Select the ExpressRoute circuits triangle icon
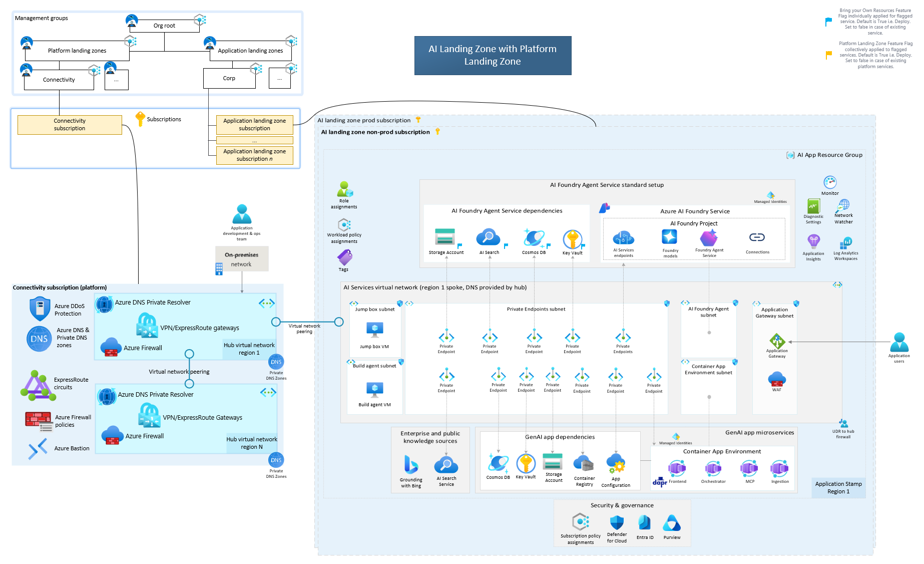Viewport: 924px width, 564px height. pos(37,385)
